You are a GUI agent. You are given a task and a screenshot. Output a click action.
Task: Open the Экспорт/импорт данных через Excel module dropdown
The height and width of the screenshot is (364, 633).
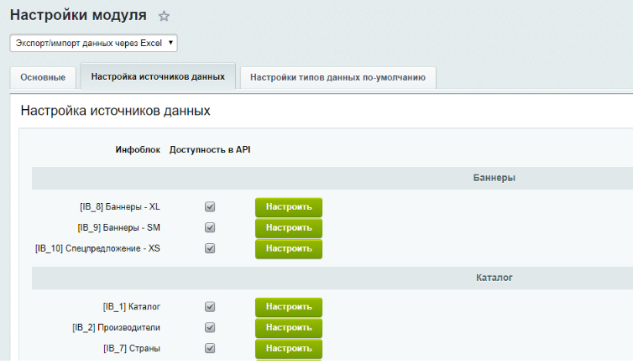(93, 43)
